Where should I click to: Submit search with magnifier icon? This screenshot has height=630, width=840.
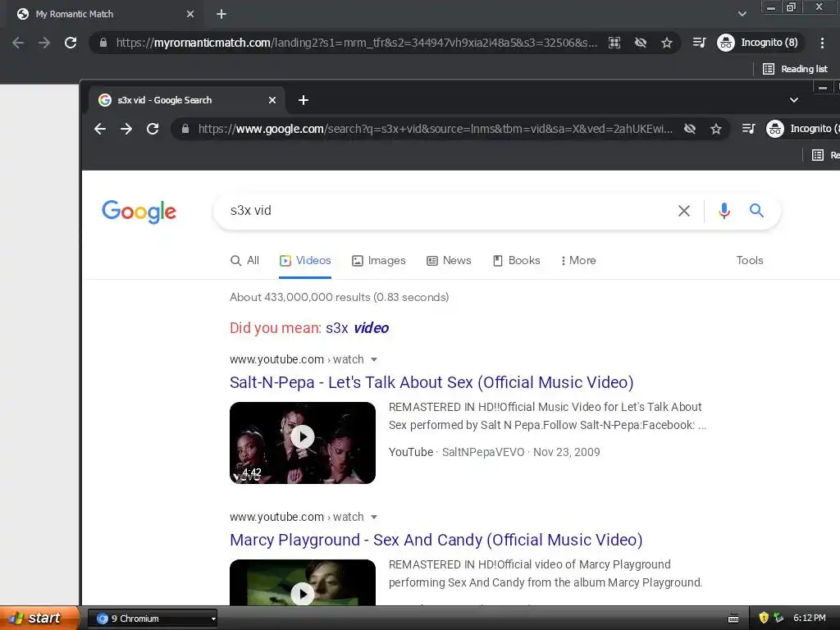click(x=756, y=211)
